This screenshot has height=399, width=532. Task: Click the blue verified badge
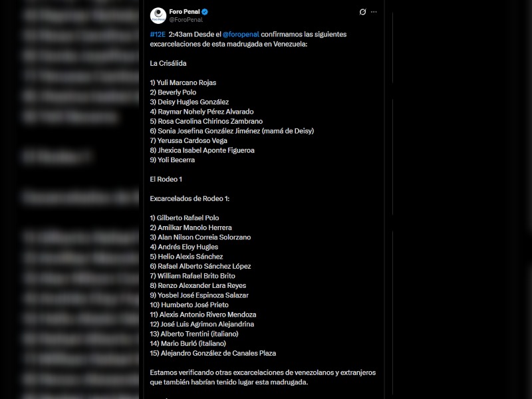[205, 11]
